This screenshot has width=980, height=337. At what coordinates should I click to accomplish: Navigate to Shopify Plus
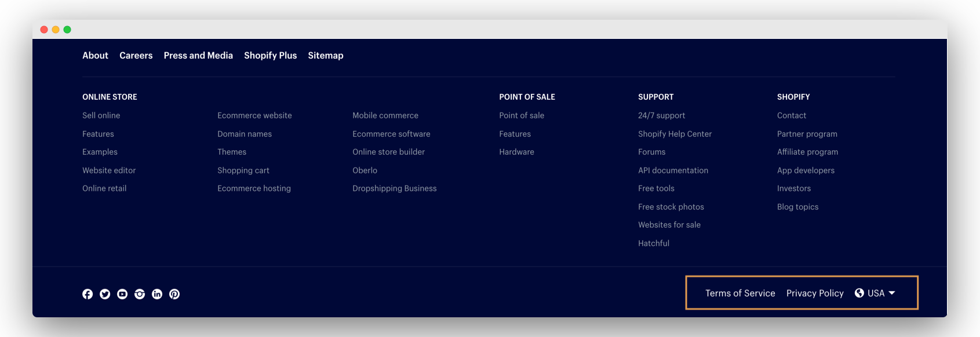(270, 56)
